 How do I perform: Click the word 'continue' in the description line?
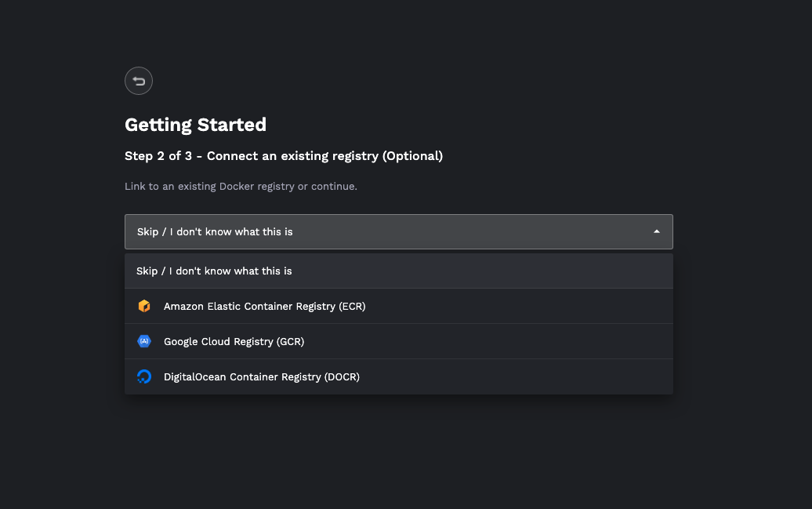(x=332, y=187)
